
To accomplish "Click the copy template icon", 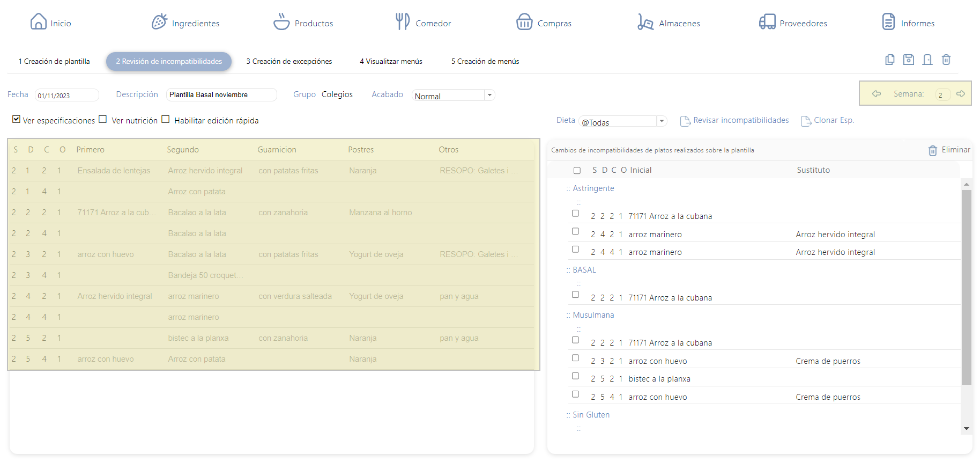I will (889, 60).
